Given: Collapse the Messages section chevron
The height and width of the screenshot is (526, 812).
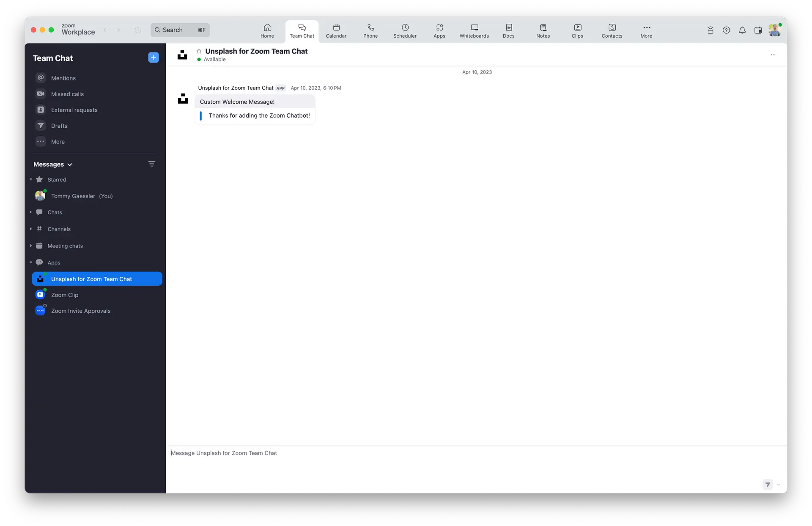Looking at the screenshot, I should click(70, 165).
